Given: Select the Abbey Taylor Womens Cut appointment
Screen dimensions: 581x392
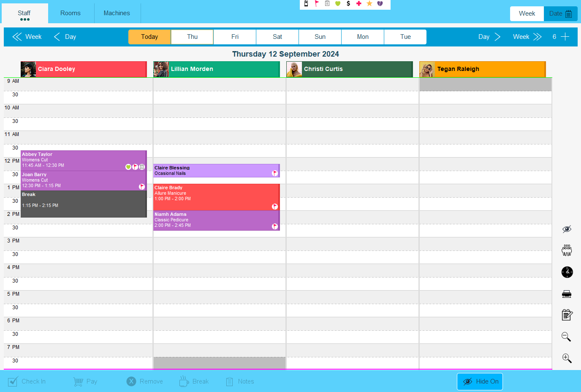Looking at the screenshot, I should (x=84, y=161).
